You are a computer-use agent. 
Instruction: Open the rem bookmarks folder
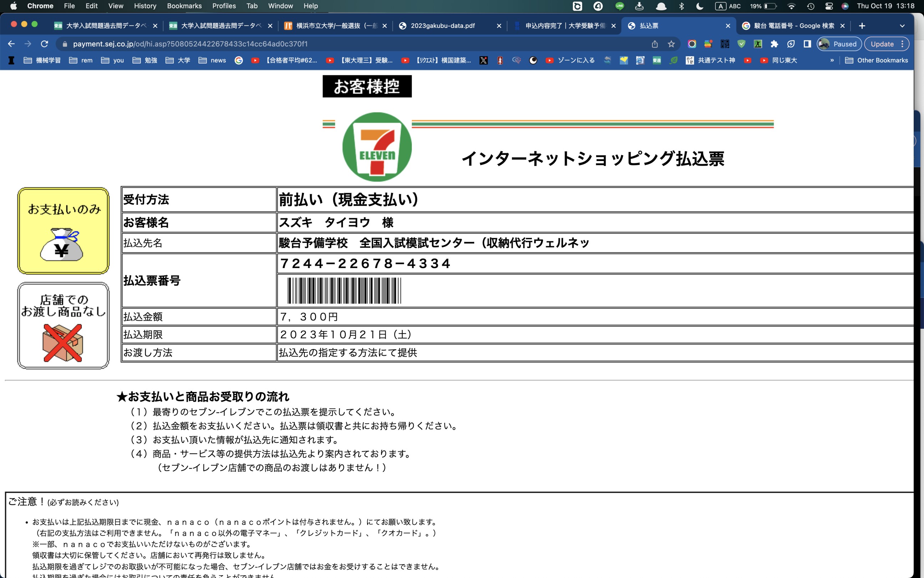[81, 60]
